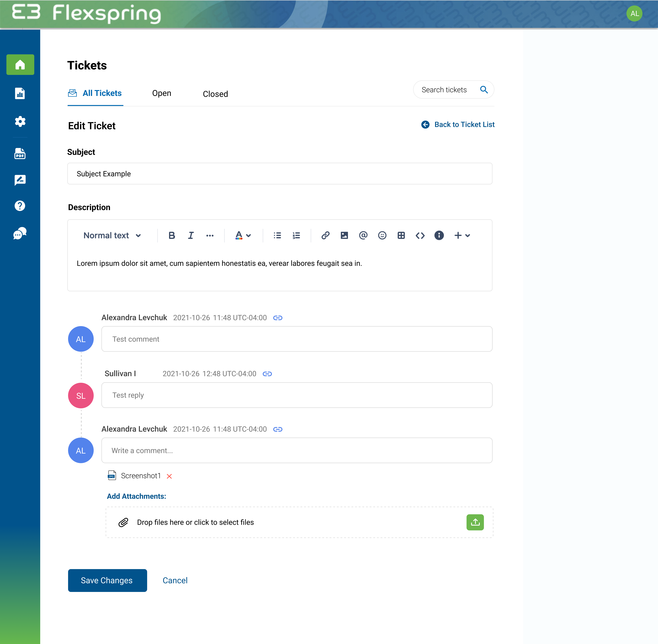Open the Screenshot1 attachment file
Viewport: 658px width, 644px height.
pyautogui.click(x=134, y=476)
